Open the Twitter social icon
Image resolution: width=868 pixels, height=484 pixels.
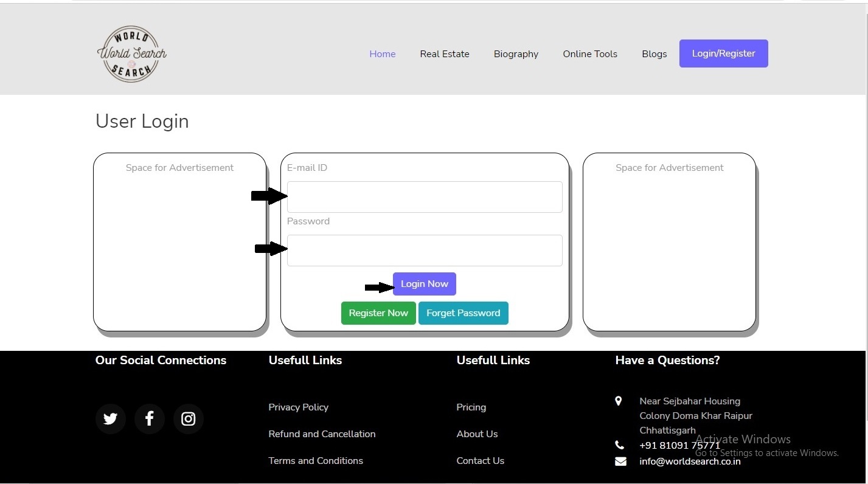click(110, 419)
